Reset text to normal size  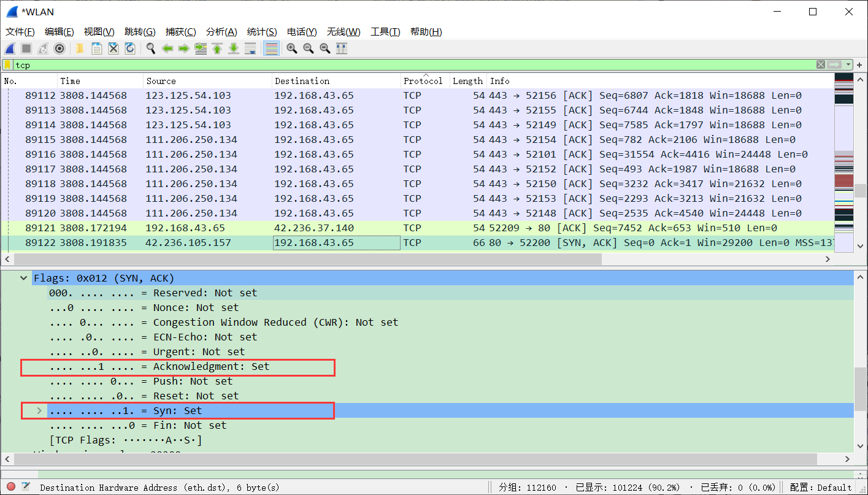325,48
